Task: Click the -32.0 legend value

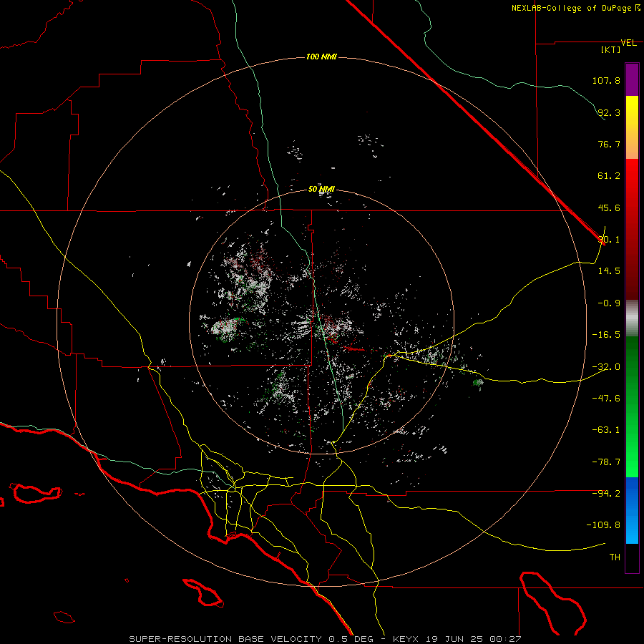Action: click(x=606, y=367)
